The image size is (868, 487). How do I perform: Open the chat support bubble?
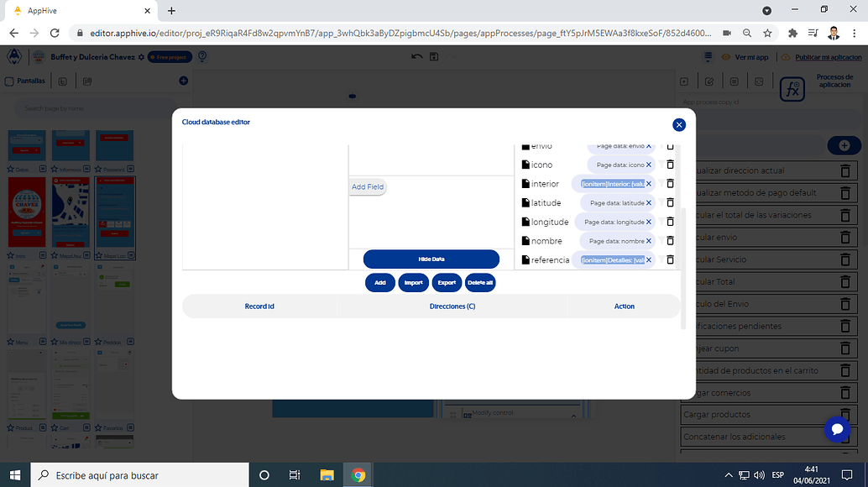(837, 429)
